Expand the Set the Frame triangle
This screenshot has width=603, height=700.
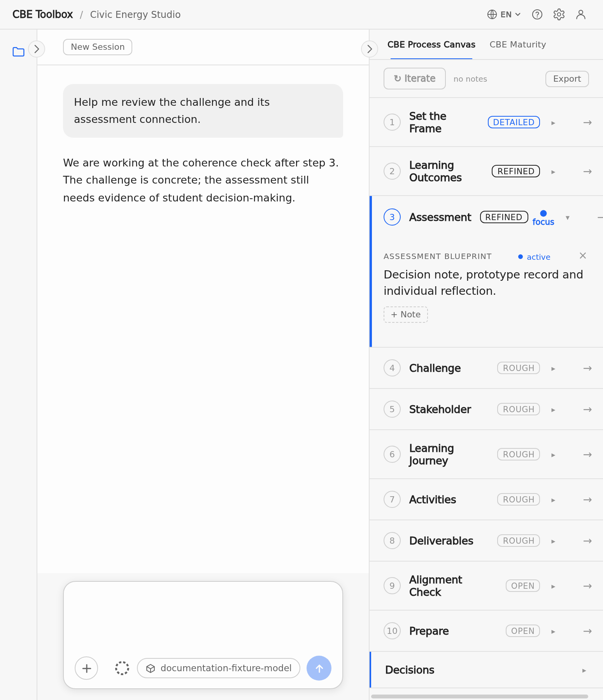[x=553, y=123]
